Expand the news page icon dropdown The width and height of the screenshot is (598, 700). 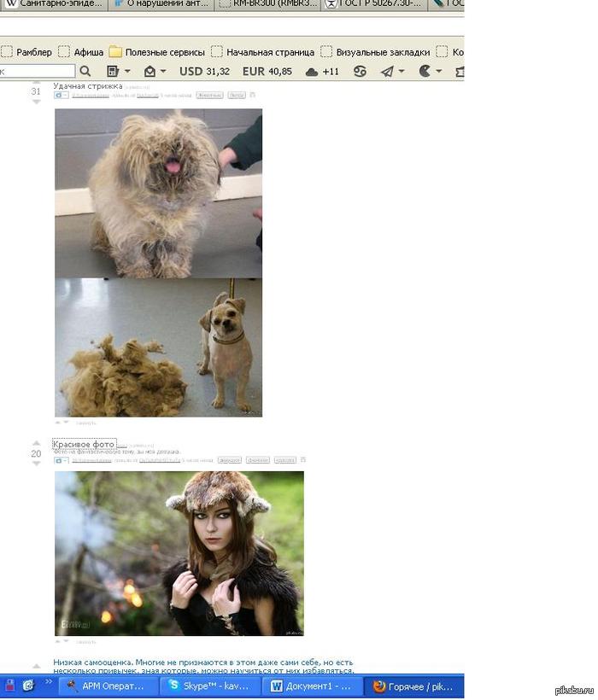click(127, 72)
